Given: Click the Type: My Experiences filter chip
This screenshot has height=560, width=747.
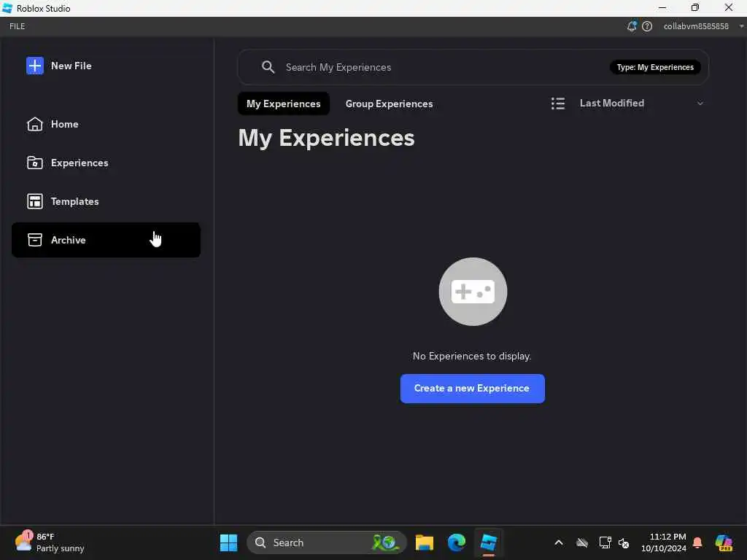Looking at the screenshot, I should click(x=655, y=67).
